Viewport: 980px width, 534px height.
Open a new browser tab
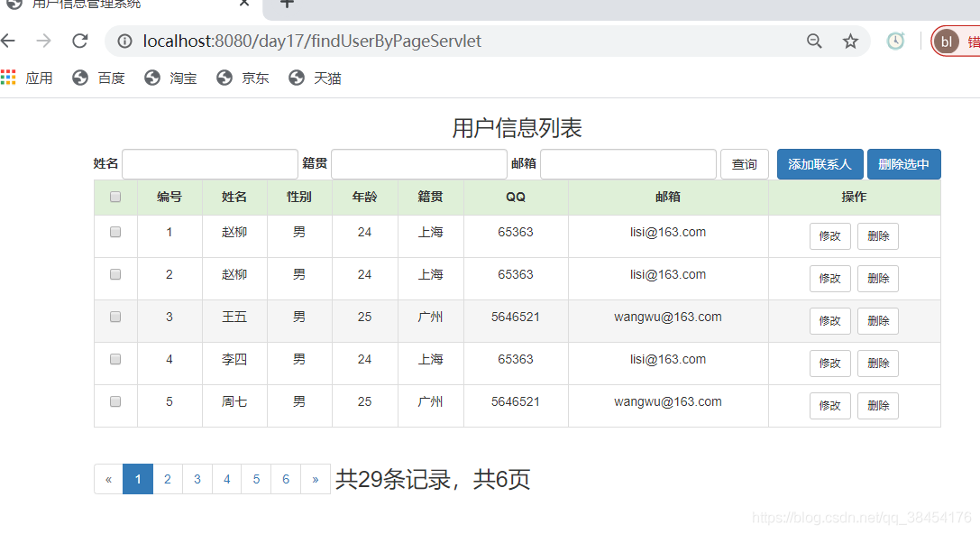tap(287, 3)
